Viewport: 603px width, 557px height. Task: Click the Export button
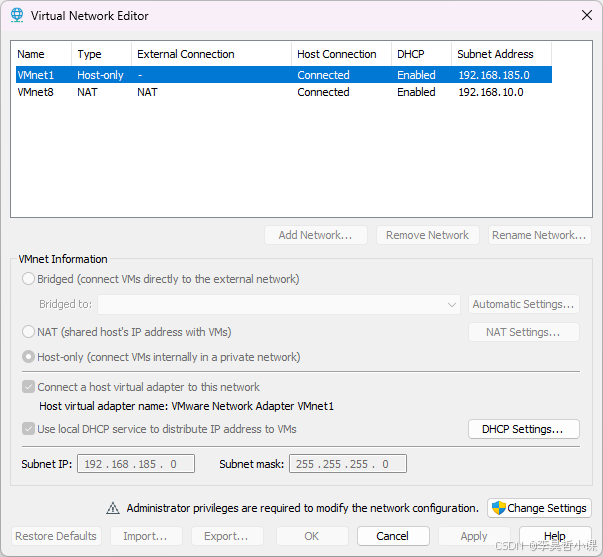(227, 536)
